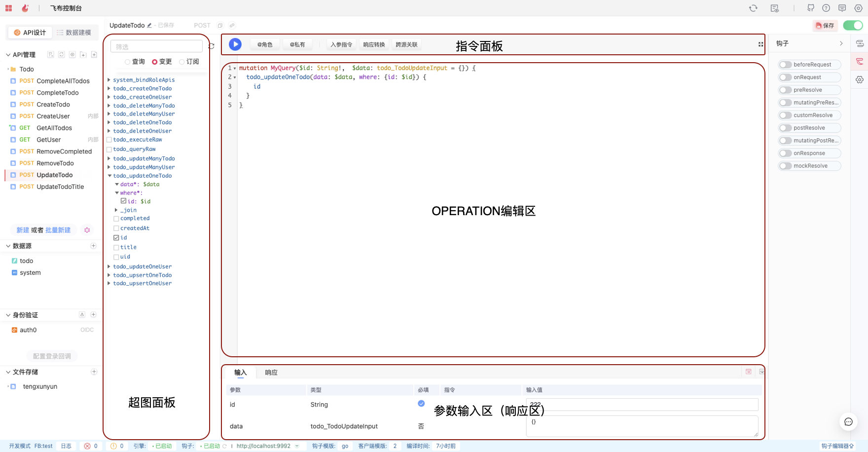Enable the beforeRequest hook toggle
Screen dimensions: 868x452
pos(785,65)
